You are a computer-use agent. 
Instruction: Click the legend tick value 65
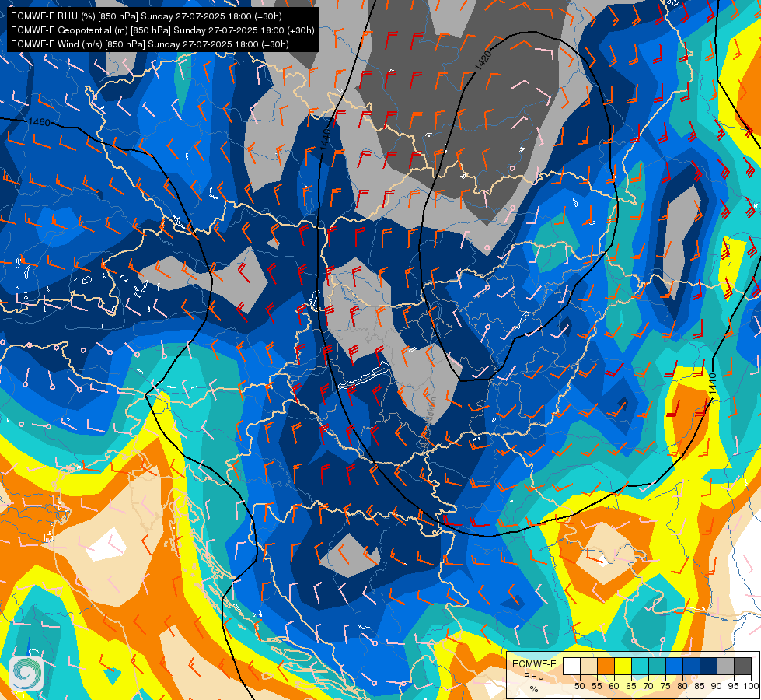coord(631,686)
